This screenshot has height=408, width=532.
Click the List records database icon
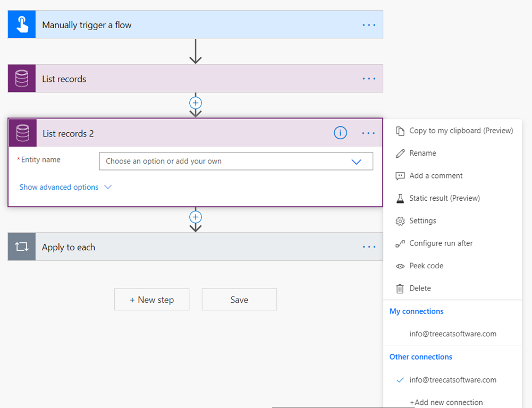pyautogui.click(x=22, y=78)
